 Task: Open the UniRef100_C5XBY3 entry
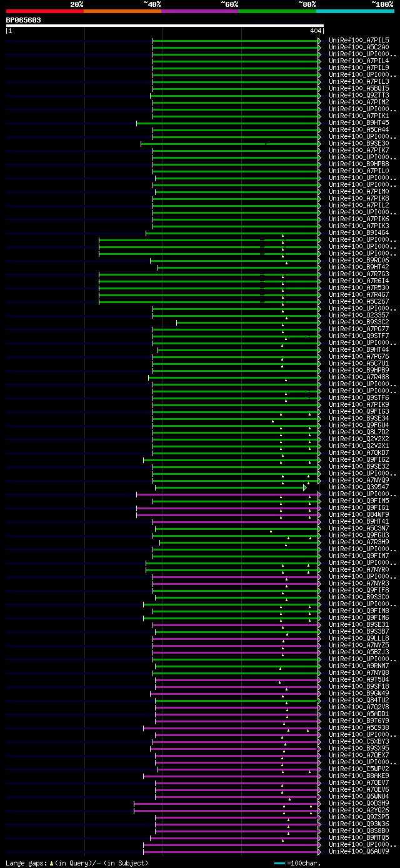[x=359, y=741]
